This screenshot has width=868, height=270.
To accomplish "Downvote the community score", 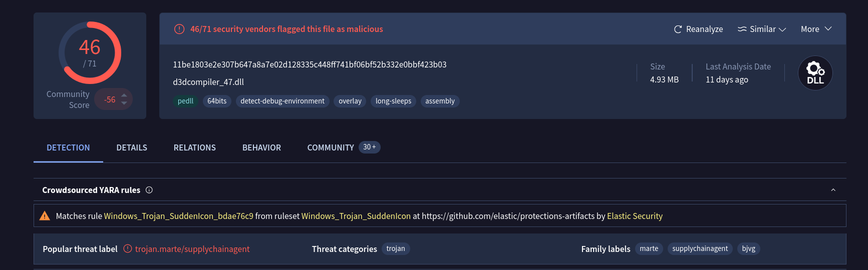I will [x=124, y=103].
